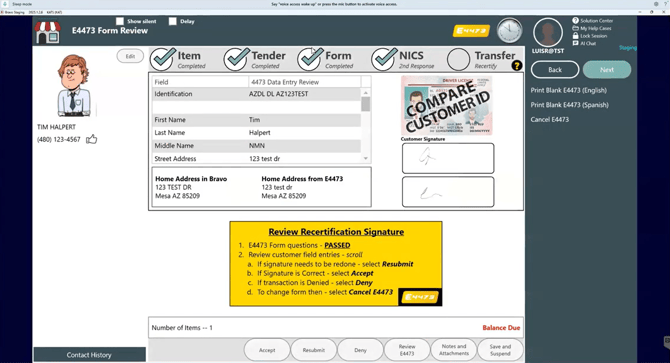Click the customer cartoon avatar
The width and height of the screenshot is (670, 363).
pyautogui.click(x=73, y=85)
